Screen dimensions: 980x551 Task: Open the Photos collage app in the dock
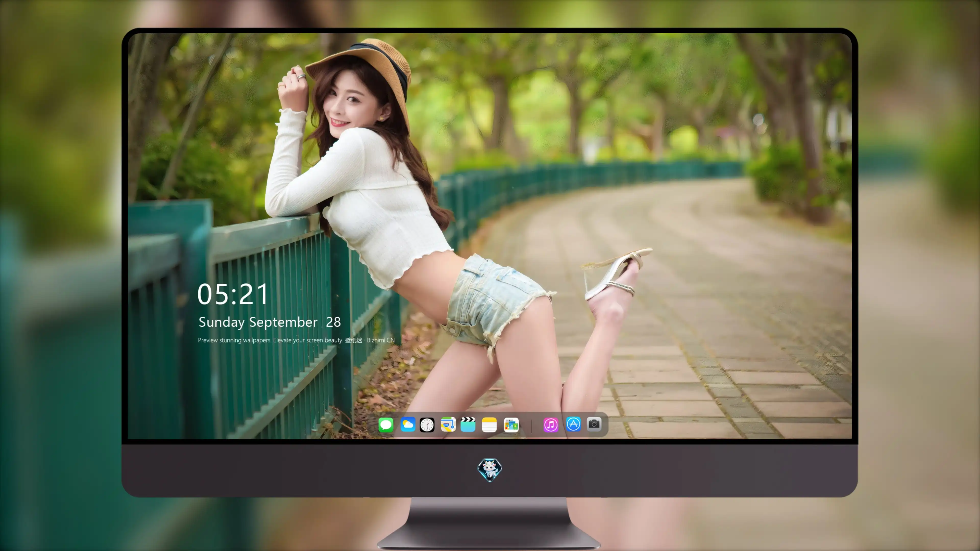511,425
